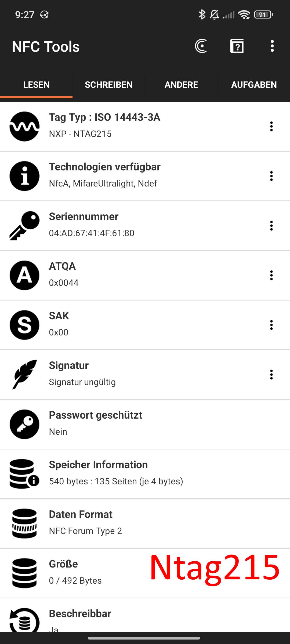Go to the AUFGABEN tab
Screen dimensions: 290x644
pyautogui.click(x=254, y=85)
